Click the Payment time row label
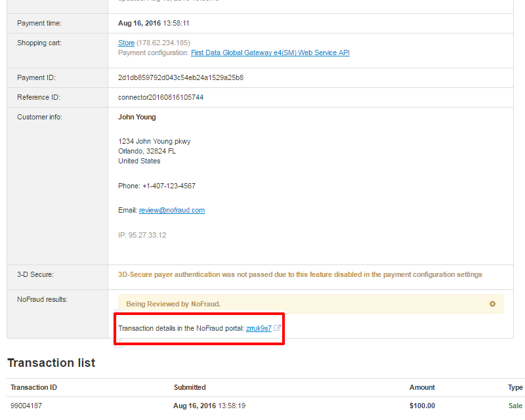The height and width of the screenshot is (420, 525). pyautogui.click(x=39, y=23)
